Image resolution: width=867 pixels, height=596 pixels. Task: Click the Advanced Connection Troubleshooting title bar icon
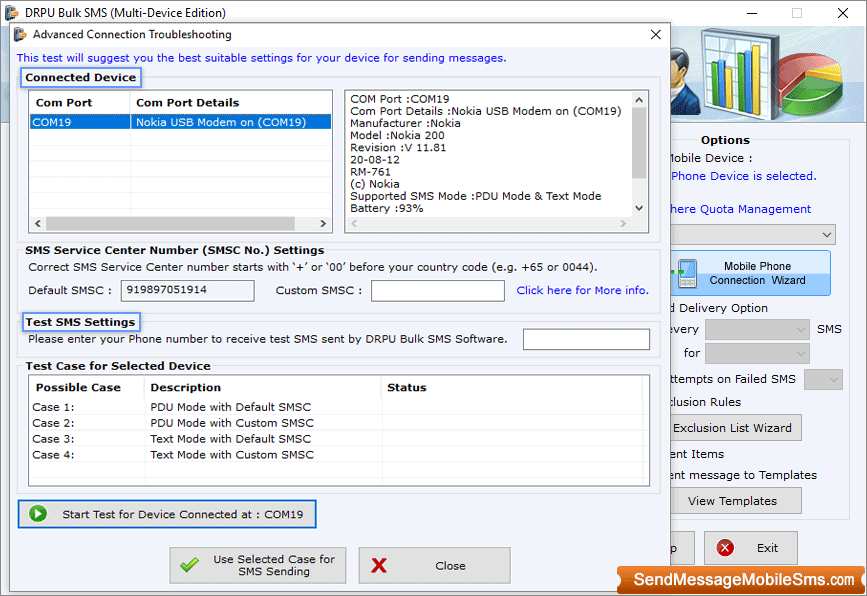click(20, 35)
